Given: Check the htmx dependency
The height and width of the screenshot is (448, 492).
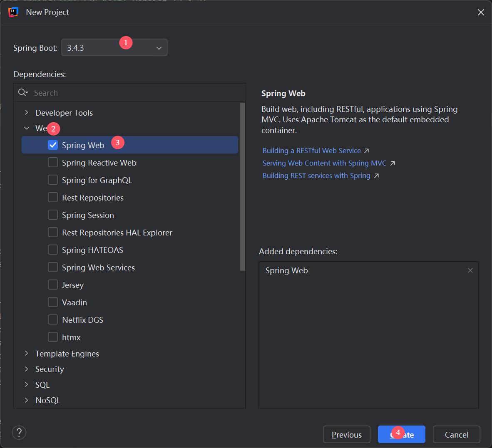Looking at the screenshot, I should tap(53, 337).
